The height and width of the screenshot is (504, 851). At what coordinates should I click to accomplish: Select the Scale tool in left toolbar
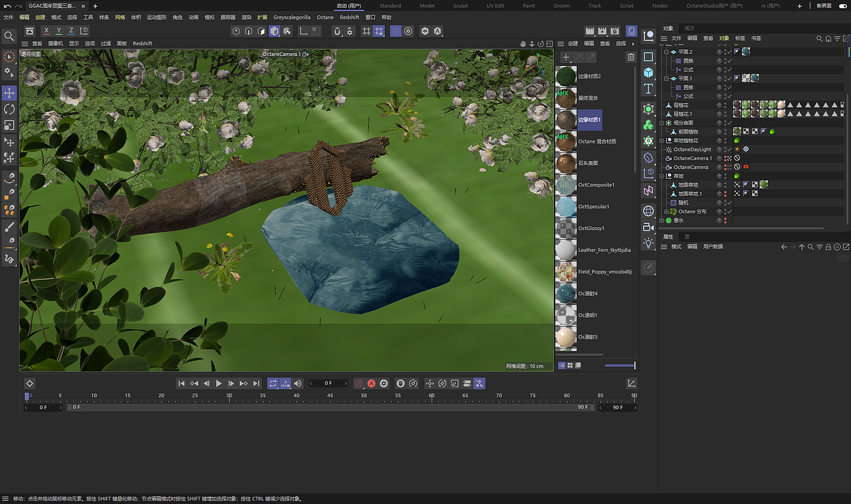point(9,125)
